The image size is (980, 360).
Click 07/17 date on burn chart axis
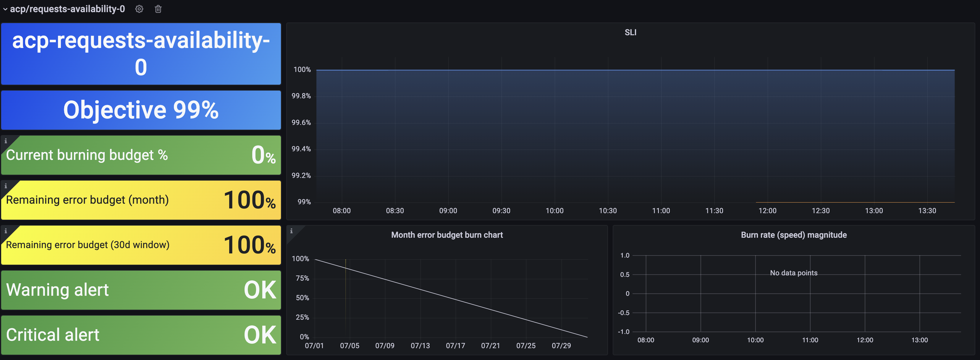tap(455, 345)
